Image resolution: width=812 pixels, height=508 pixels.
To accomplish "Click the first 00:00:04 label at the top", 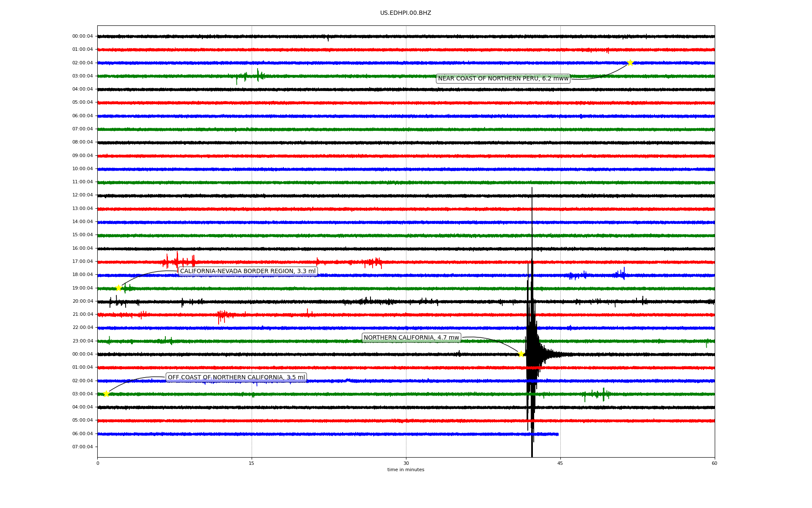I will (x=82, y=36).
